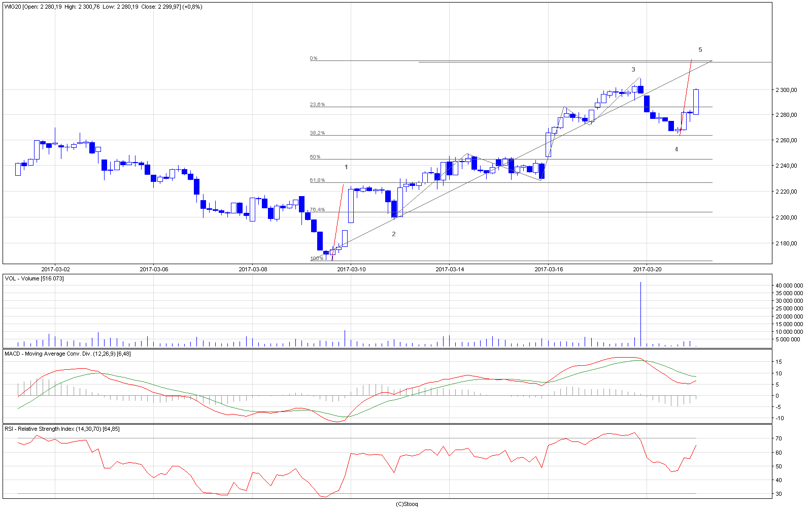Select the 23,6% Fibonacci level label

[x=317, y=105]
